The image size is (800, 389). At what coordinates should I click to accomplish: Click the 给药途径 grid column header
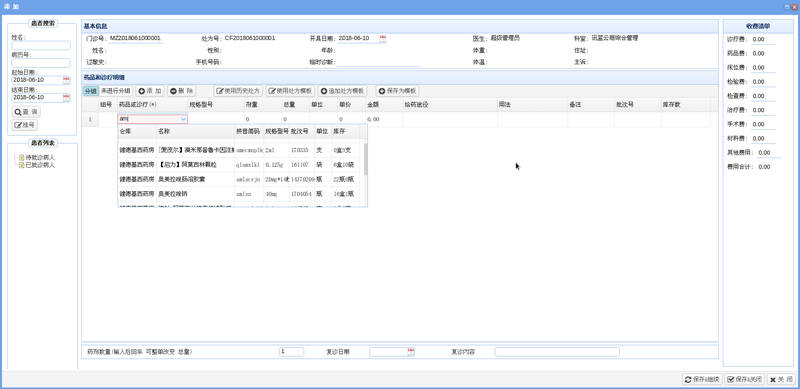click(450, 105)
